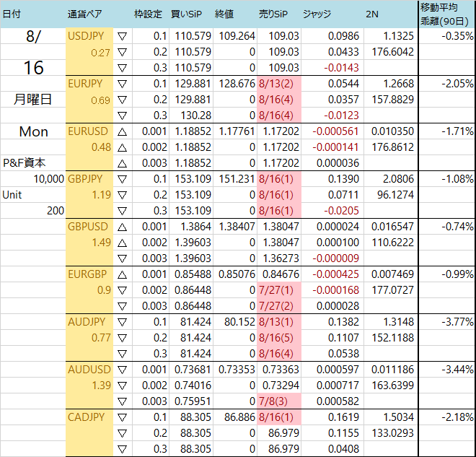Viewport: 476px width, 457px height.
Task: Select the deviation value -2.18%
Action: (457, 417)
